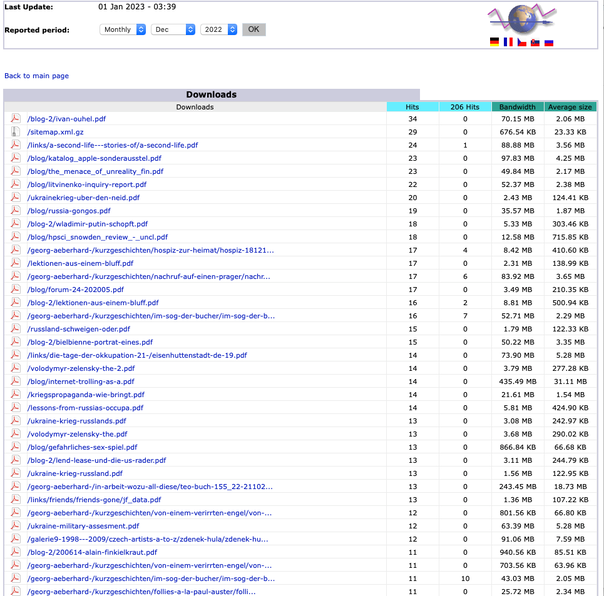Click the Russian flag language icon
Image resolution: width=604 pixels, height=596 pixels.
[x=549, y=42]
